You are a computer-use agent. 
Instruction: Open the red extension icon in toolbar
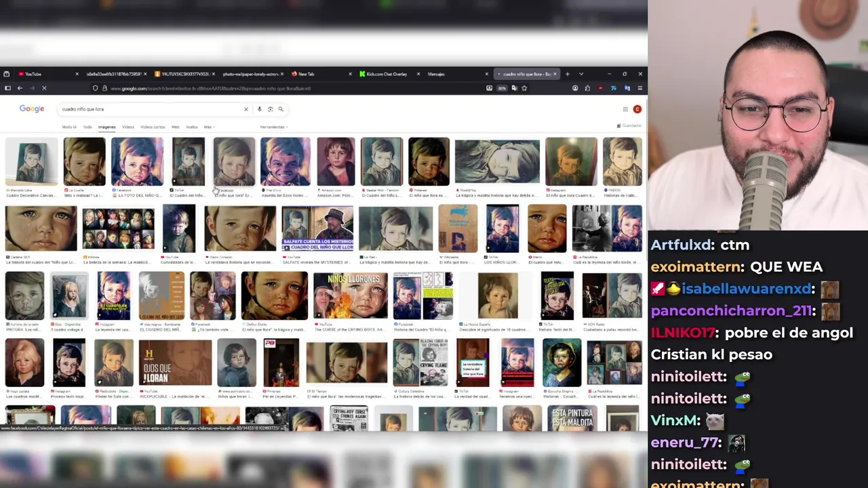(600, 88)
